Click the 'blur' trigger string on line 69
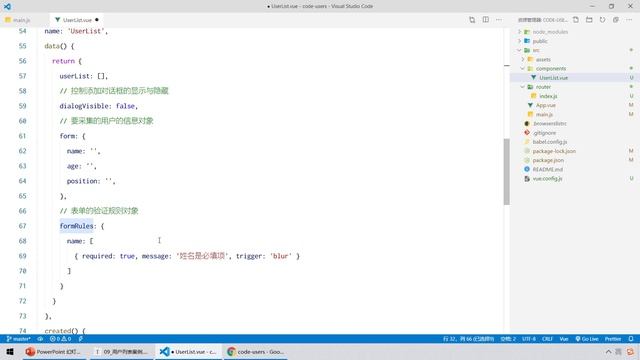Screen dimensions: 640x360 click(280, 256)
